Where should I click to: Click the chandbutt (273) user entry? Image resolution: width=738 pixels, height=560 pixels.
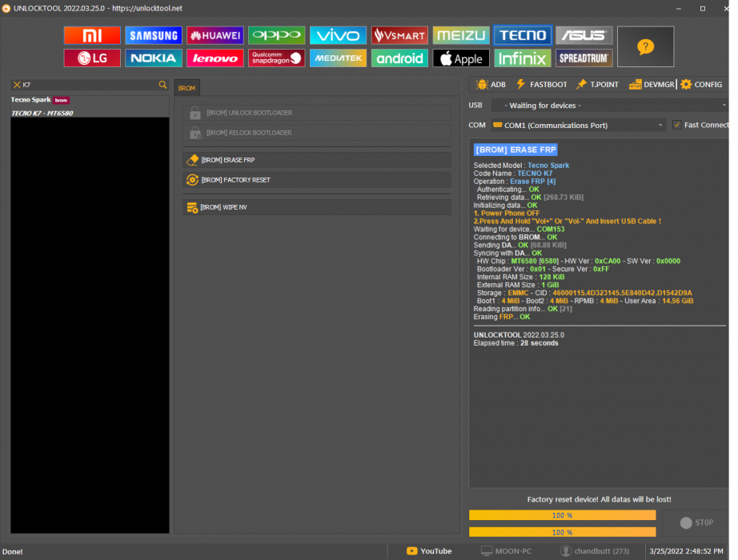tap(595, 551)
